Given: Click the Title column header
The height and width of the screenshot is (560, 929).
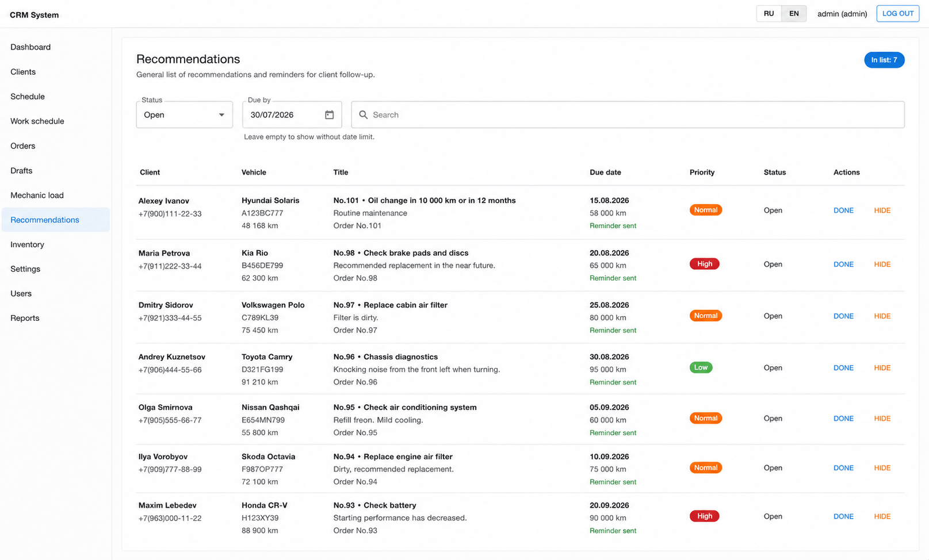Looking at the screenshot, I should 341,172.
